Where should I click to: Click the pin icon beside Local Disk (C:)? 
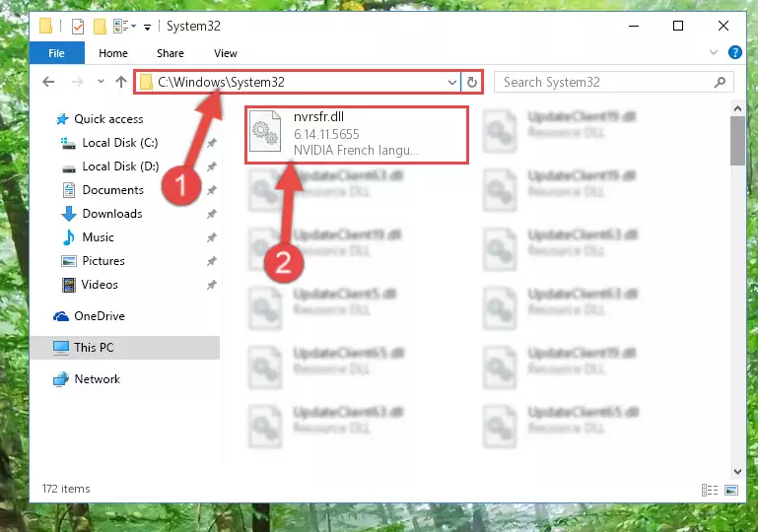click(x=211, y=143)
